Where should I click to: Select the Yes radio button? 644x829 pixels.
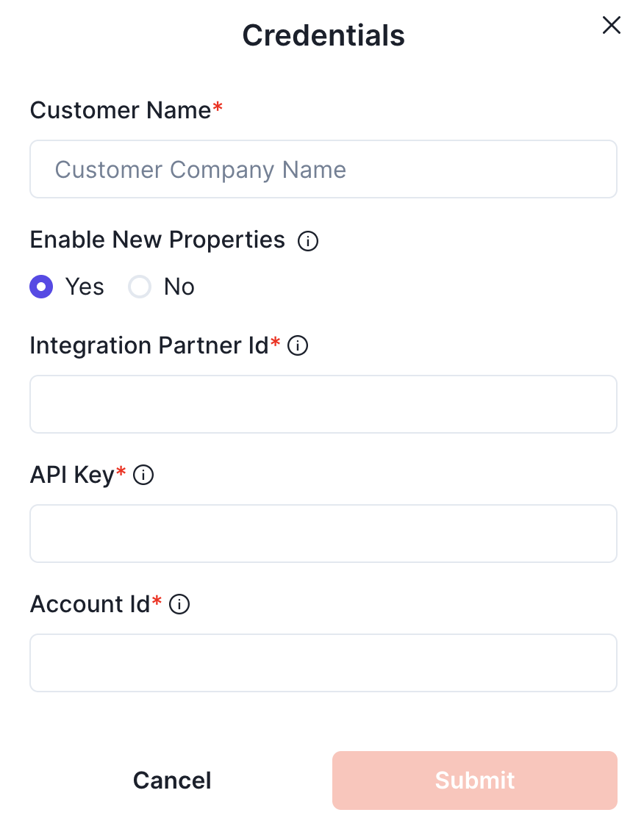[41, 287]
